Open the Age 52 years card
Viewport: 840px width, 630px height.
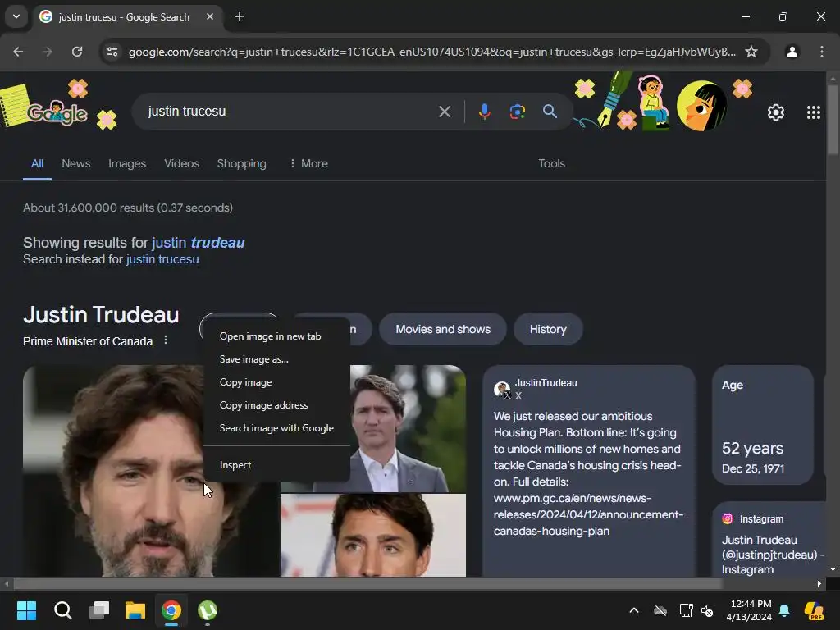763,425
